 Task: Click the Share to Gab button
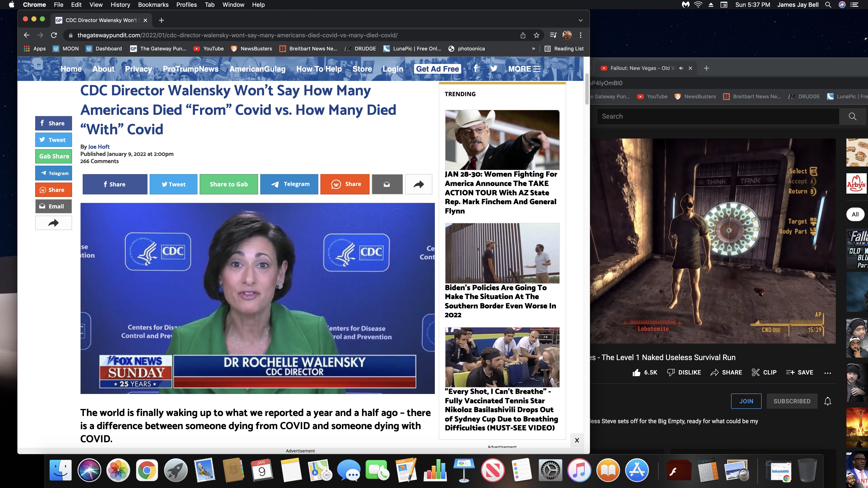(229, 184)
